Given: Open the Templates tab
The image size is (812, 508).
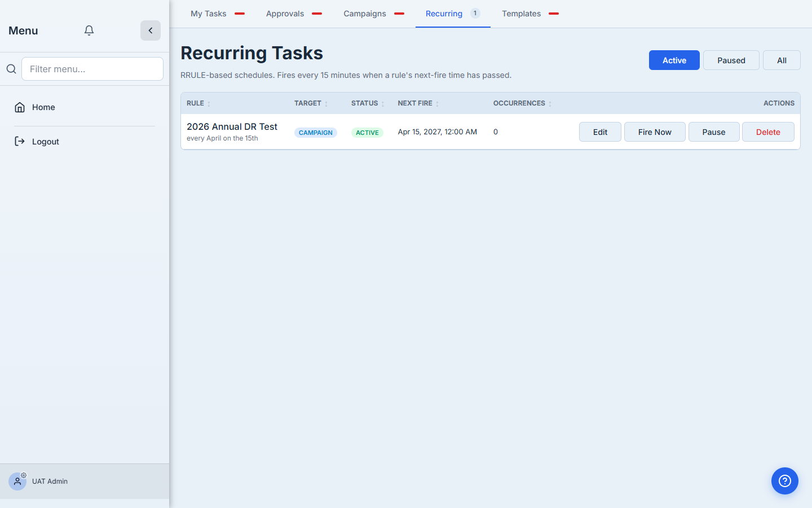Looking at the screenshot, I should pos(530,14).
